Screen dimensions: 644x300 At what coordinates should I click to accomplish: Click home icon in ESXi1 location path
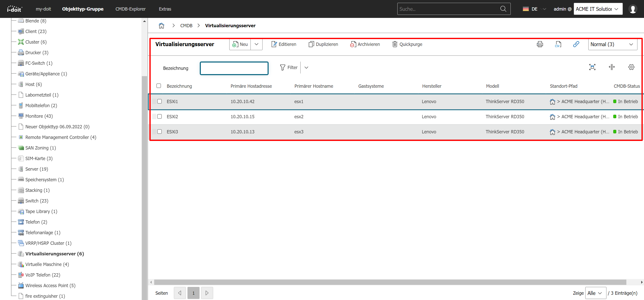552,102
